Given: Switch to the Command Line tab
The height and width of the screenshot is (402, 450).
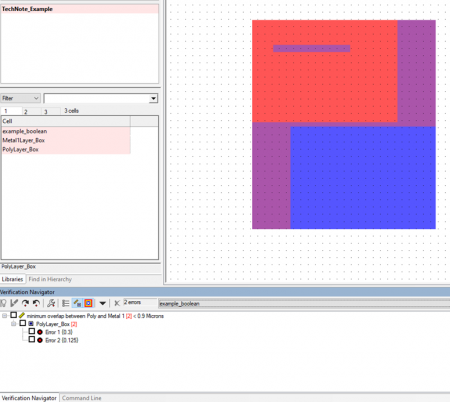Looking at the screenshot, I should (x=82, y=398).
